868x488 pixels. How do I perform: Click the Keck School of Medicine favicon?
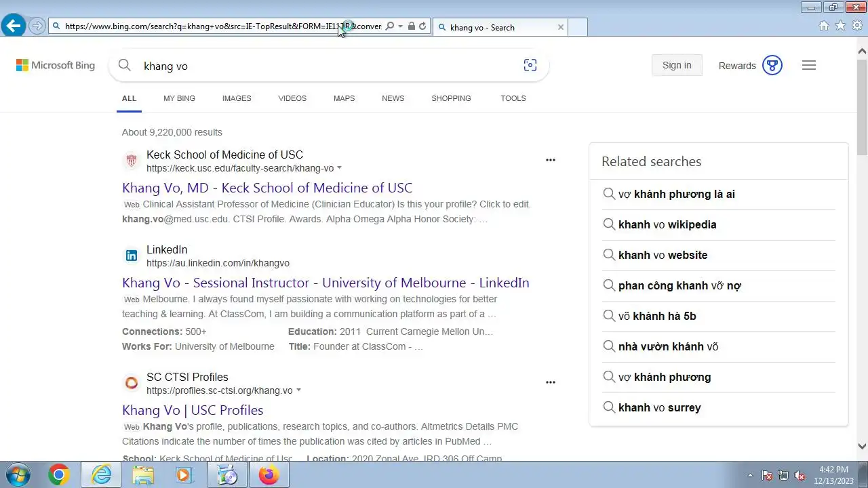pyautogui.click(x=132, y=161)
